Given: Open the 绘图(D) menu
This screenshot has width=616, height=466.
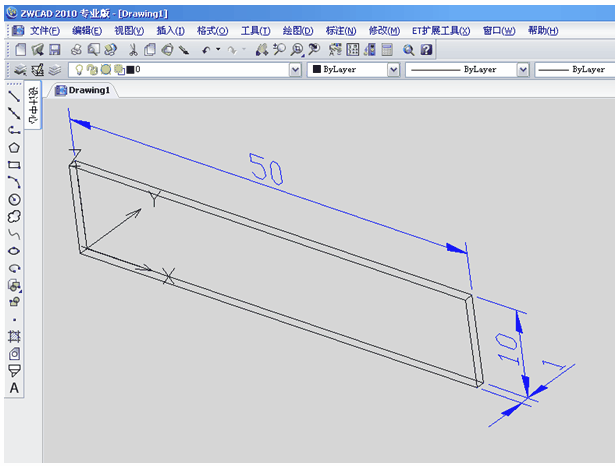Looking at the screenshot, I should point(299,31).
